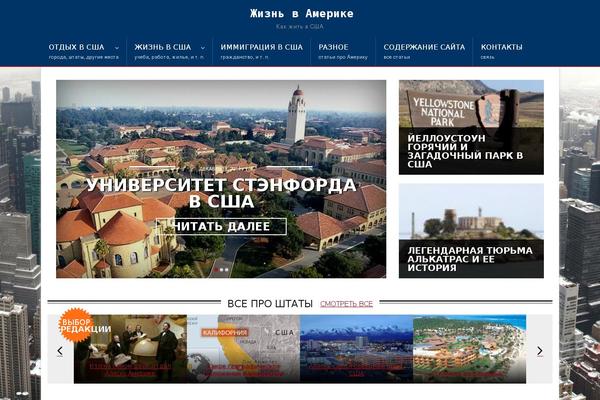
Task: Open ЙЕЛЛОУСТОУН ГОРЯЧИЙ И ЗАГАДОЧНЫЙ ПАРК title
Action: pos(465,151)
